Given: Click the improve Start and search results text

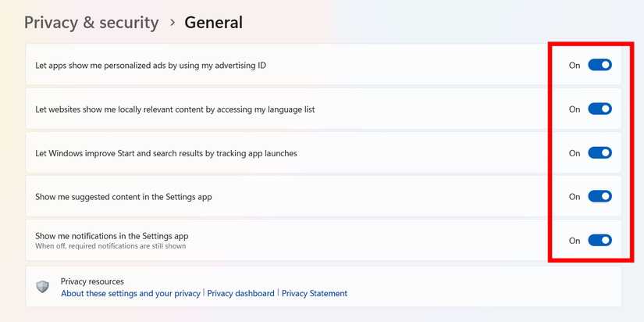Looking at the screenshot, I should [165, 153].
